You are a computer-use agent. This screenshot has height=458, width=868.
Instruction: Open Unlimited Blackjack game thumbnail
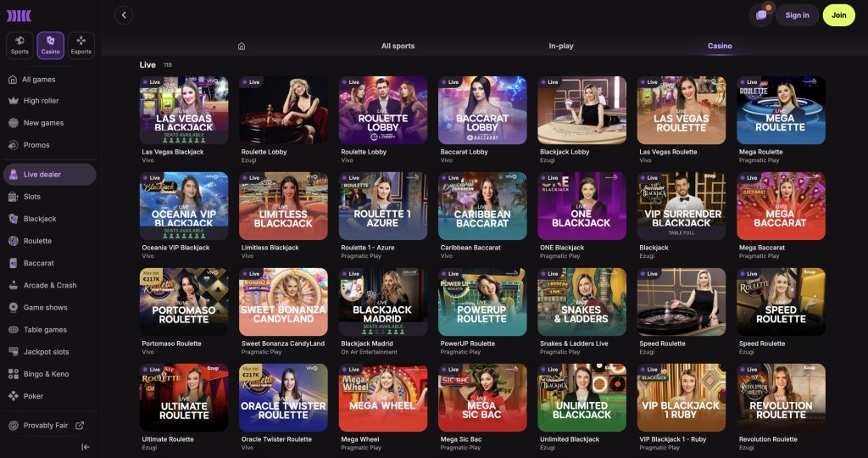pos(581,398)
